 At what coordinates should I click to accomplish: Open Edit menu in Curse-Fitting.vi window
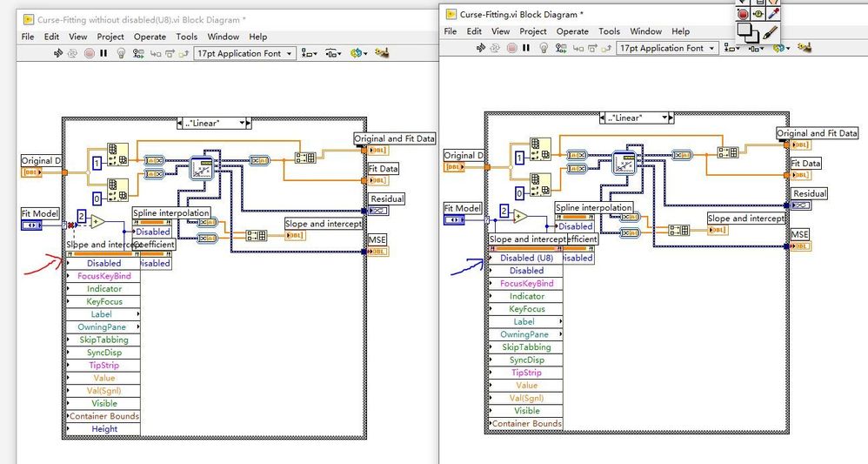click(474, 31)
